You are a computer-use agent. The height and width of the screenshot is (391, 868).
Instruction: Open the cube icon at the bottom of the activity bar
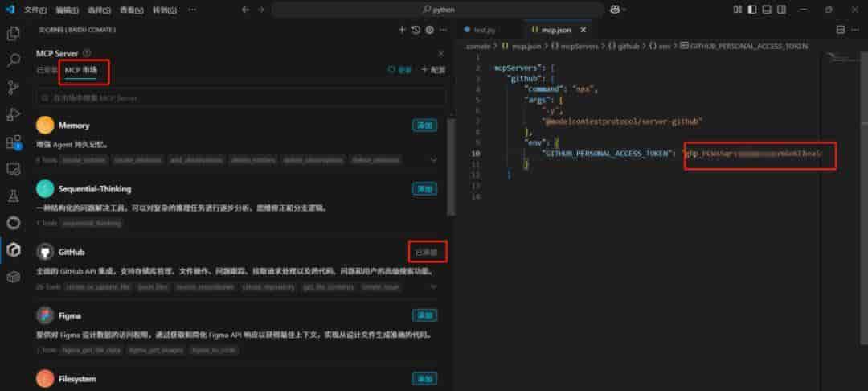pos(14,277)
